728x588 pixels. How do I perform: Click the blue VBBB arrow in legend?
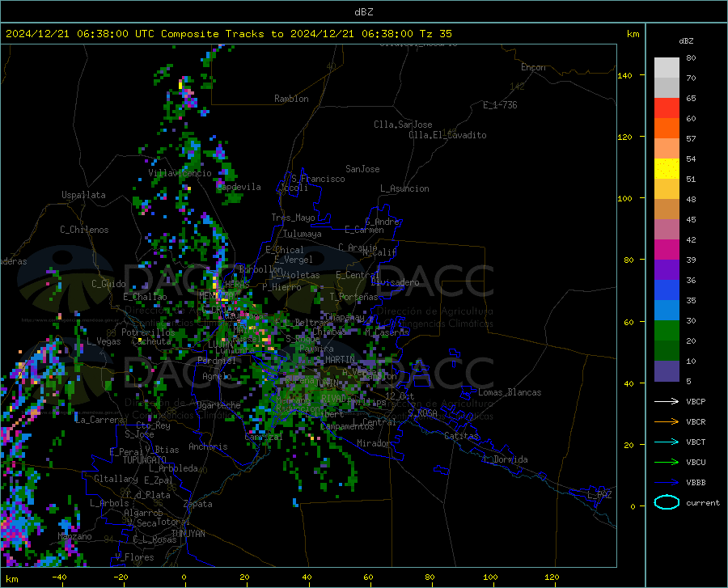pos(667,483)
